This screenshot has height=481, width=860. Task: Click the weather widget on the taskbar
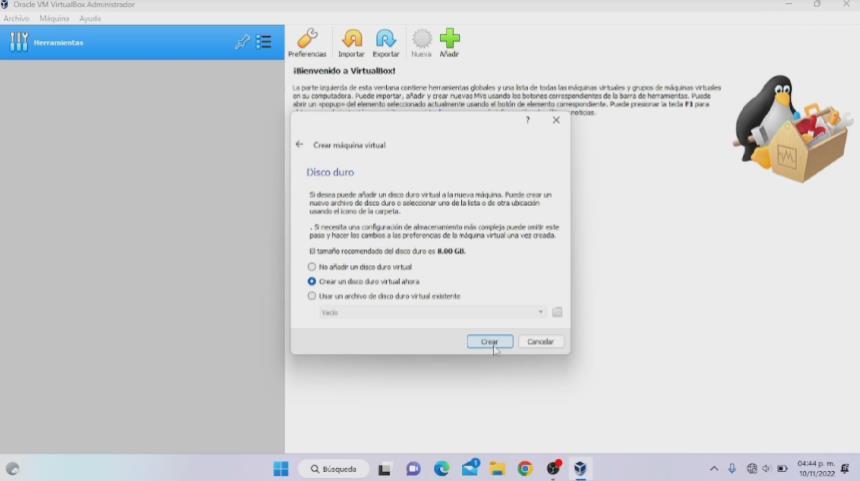(12, 469)
